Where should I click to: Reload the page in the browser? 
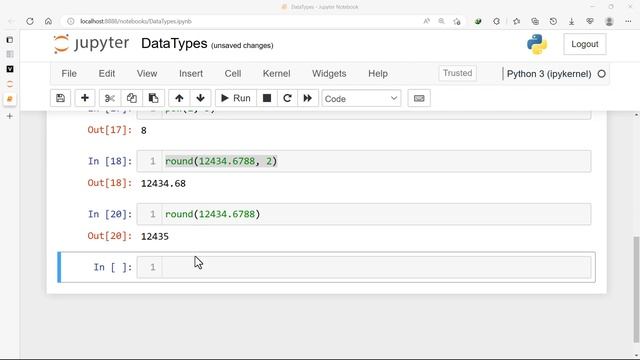30,21
